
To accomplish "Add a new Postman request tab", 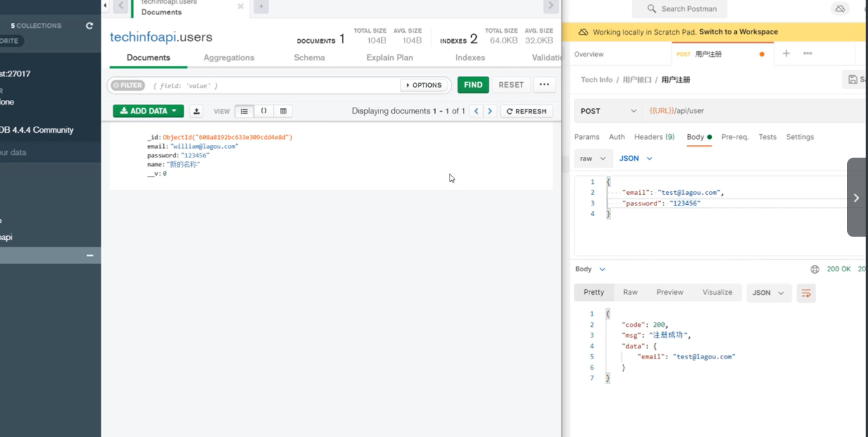I will 786,54.
